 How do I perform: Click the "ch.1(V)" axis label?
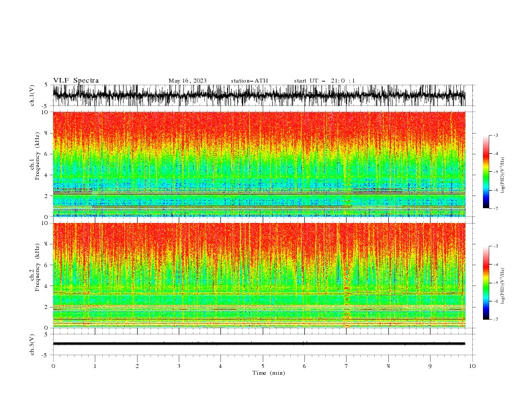click(x=32, y=95)
